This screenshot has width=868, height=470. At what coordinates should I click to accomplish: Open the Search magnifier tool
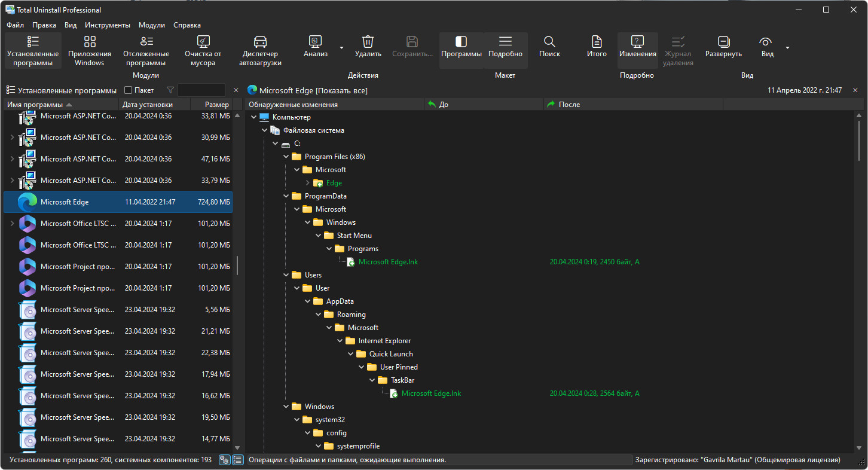[549, 47]
